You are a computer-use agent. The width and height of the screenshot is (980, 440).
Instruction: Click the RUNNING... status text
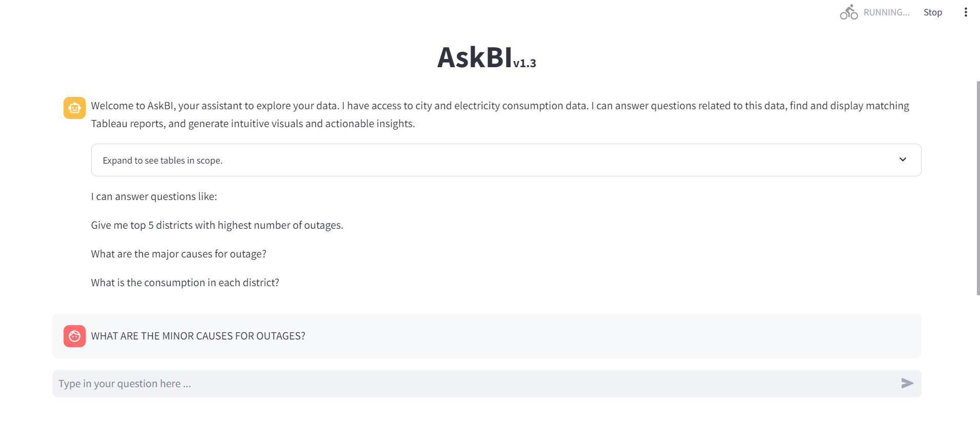[x=886, y=12]
